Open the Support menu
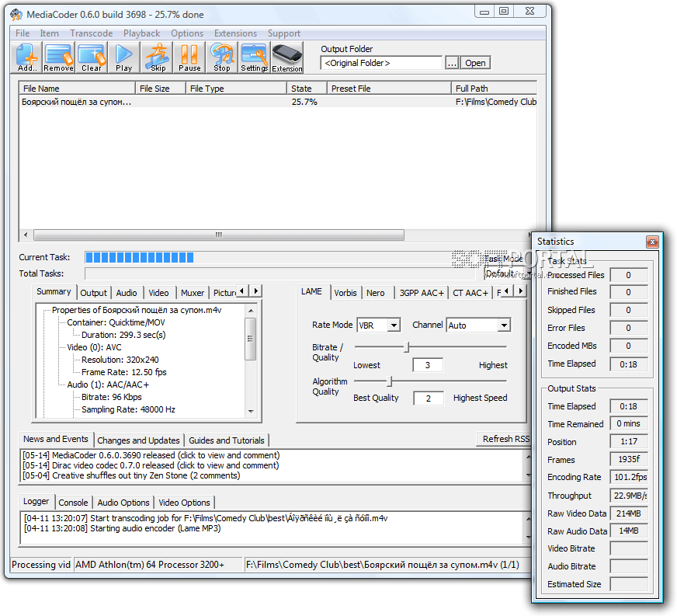 click(x=283, y=33)
